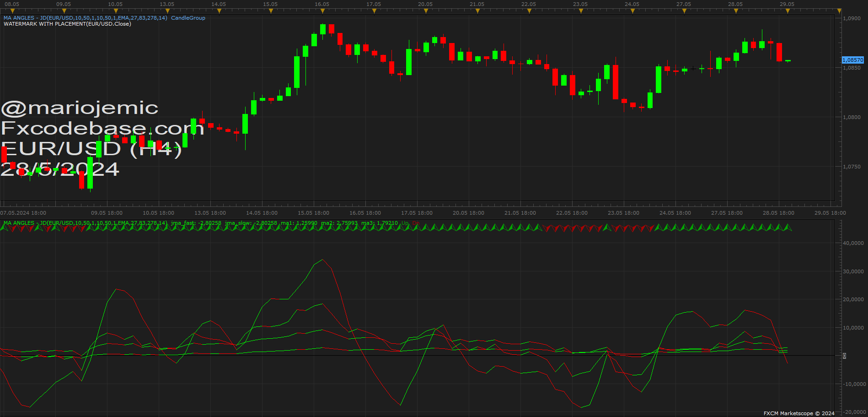
Task: Select MA ANGLES - JD label in lower indicator pane
Action: click(x=86, y=223)
